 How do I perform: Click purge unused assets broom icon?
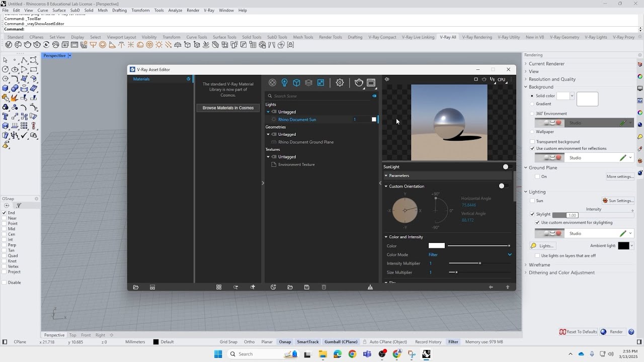point(370,287)
